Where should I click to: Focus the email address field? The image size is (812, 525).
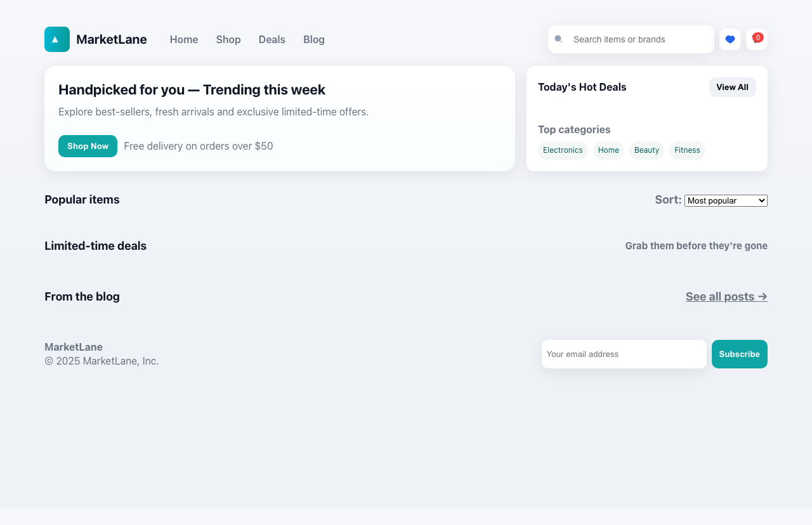coord(624,354)
